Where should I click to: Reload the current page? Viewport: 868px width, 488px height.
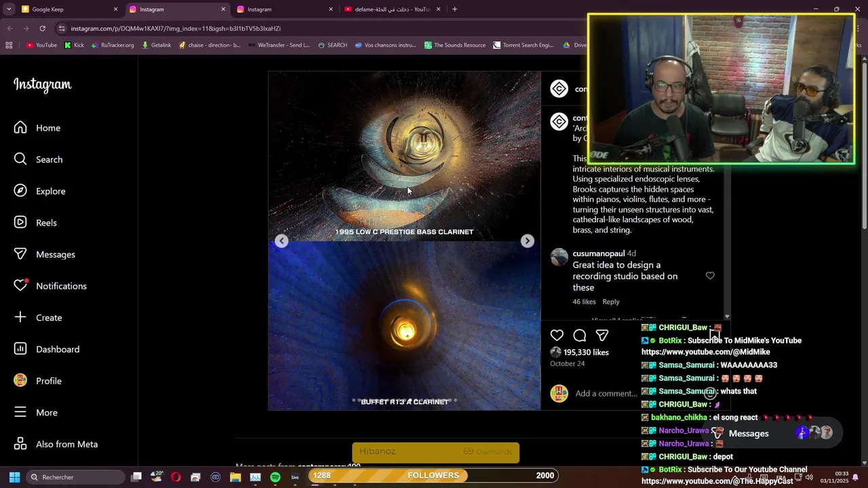(42, 28)
